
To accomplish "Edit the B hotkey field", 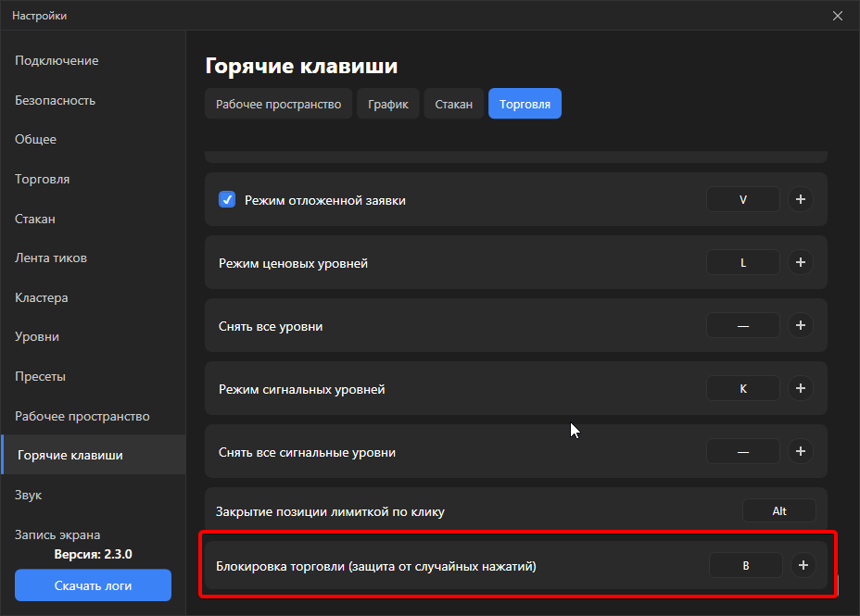I will pyautogui.click(x=746, y=566).
